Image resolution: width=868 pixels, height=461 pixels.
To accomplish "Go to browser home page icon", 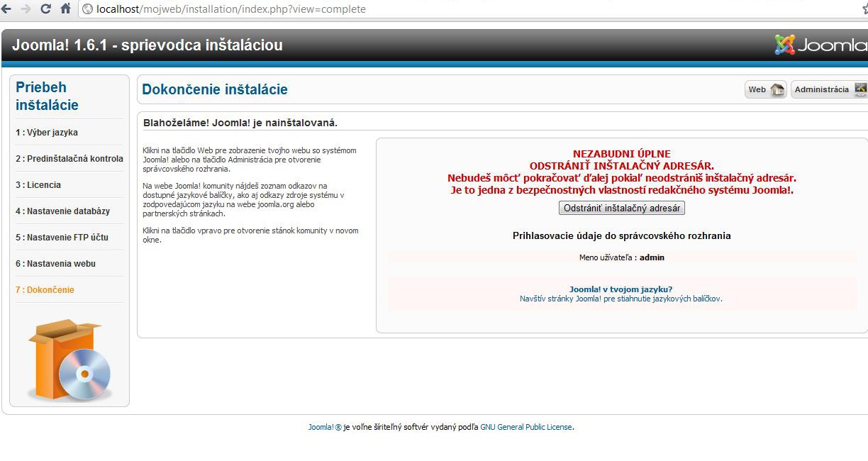I will coord(65,9).
